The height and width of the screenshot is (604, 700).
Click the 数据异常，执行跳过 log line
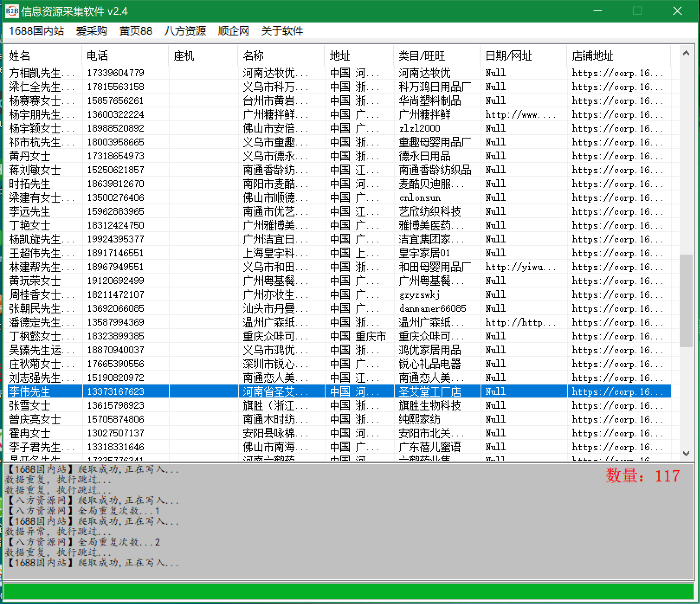(x=58, y=532)
